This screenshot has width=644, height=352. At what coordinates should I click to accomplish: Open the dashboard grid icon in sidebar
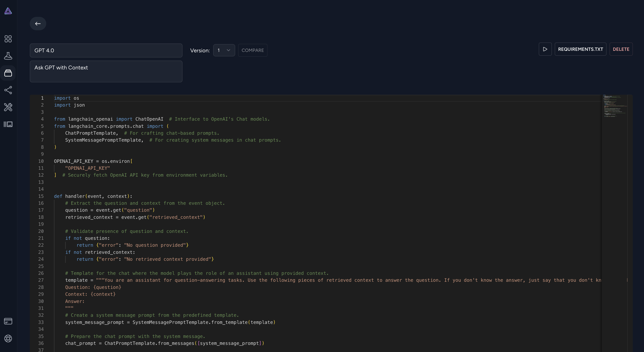click(x=8, y=39)
